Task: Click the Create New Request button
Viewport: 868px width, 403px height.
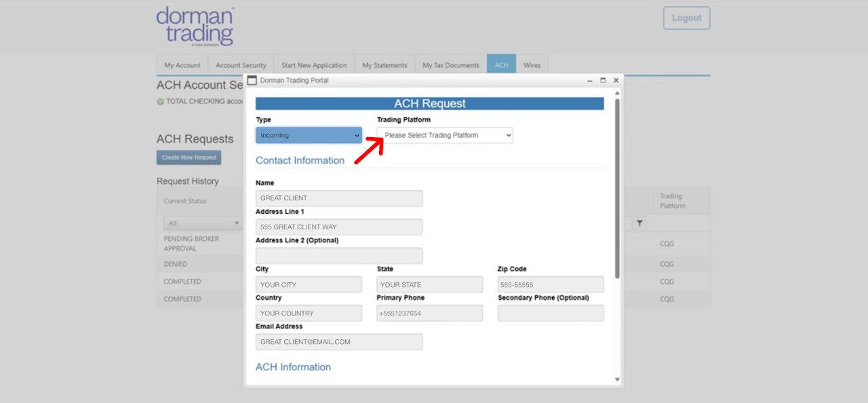Action: click(x=189, y=157)
